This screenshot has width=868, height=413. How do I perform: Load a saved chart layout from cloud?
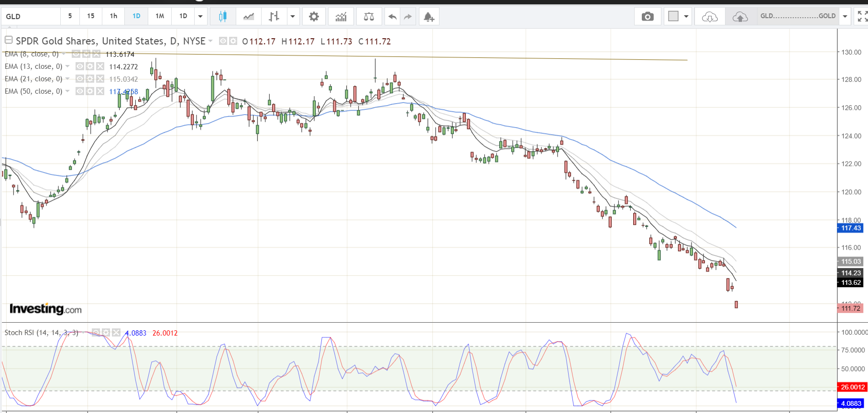[710, 16]
